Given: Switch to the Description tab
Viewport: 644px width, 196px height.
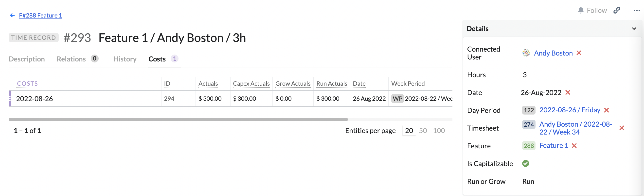Looking at the screenshot, I should point(27,59).
